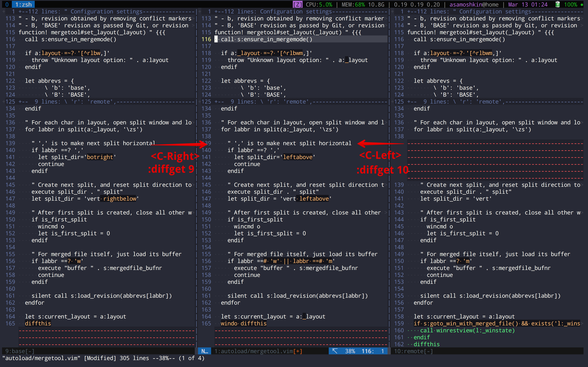
Task: Click the CPU 5.0% usage indicator
Action: coord(319,4)
